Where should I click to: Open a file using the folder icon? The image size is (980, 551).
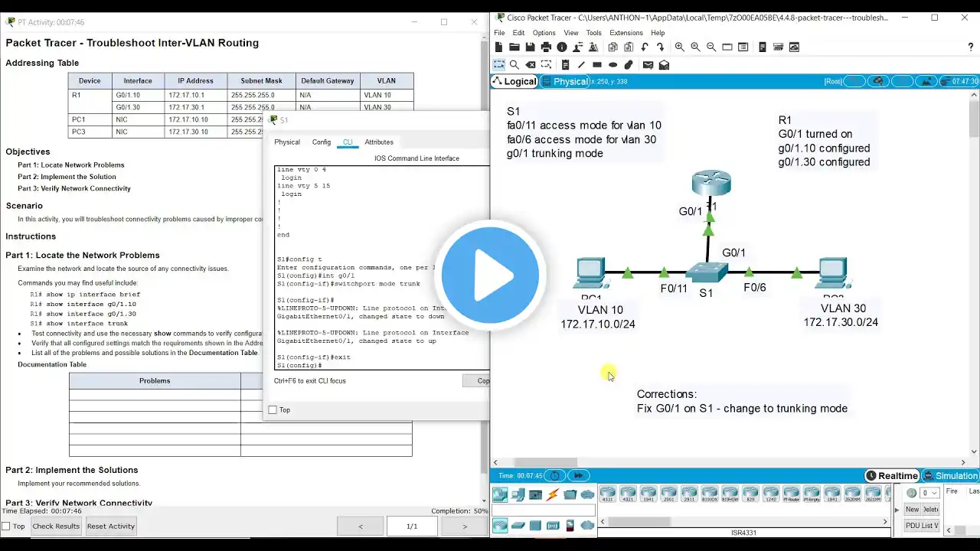[514, 47]
